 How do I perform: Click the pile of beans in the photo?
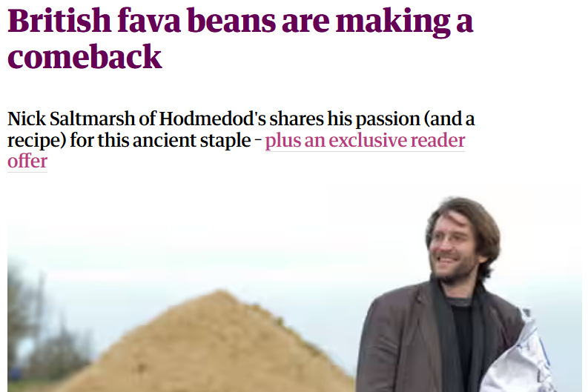point(210,345)
